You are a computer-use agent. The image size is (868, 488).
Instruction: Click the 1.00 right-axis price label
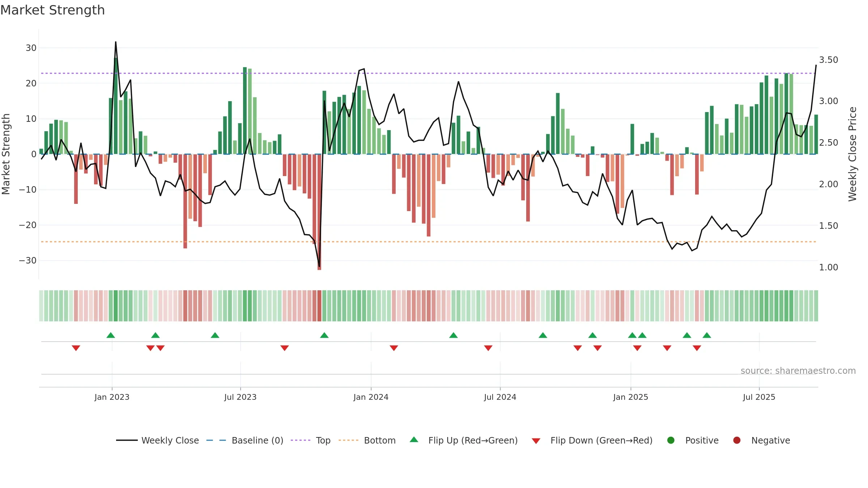tap(829, 267)
